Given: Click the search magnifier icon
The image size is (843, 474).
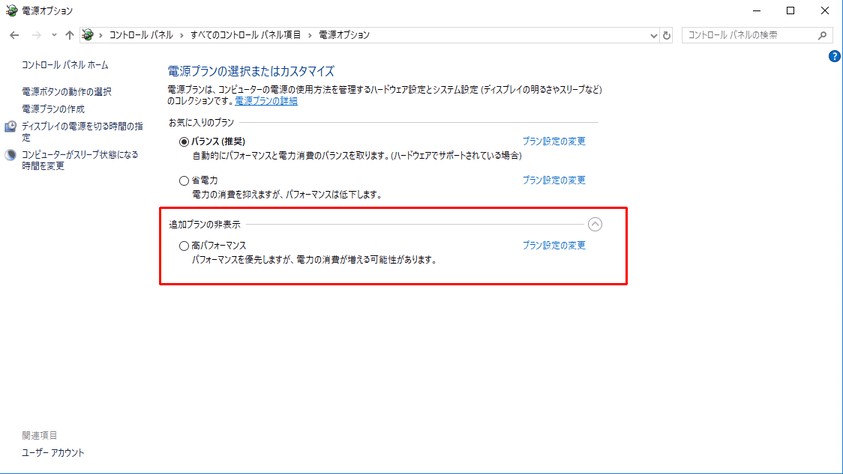Looking at the screenshot, I should [x=823, y=35].
